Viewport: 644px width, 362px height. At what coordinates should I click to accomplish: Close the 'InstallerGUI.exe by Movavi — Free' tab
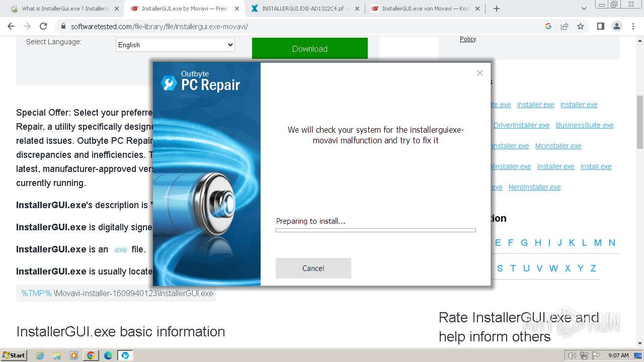tap(237, 9)
